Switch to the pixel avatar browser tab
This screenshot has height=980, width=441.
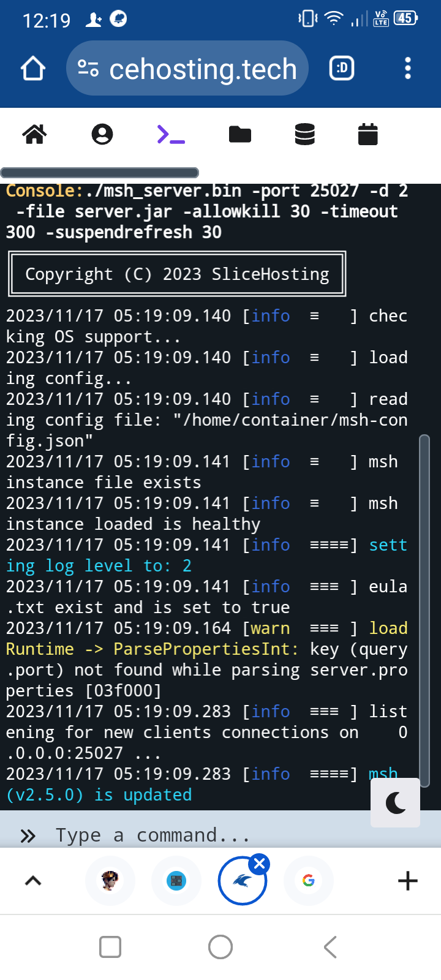(110, 881)
